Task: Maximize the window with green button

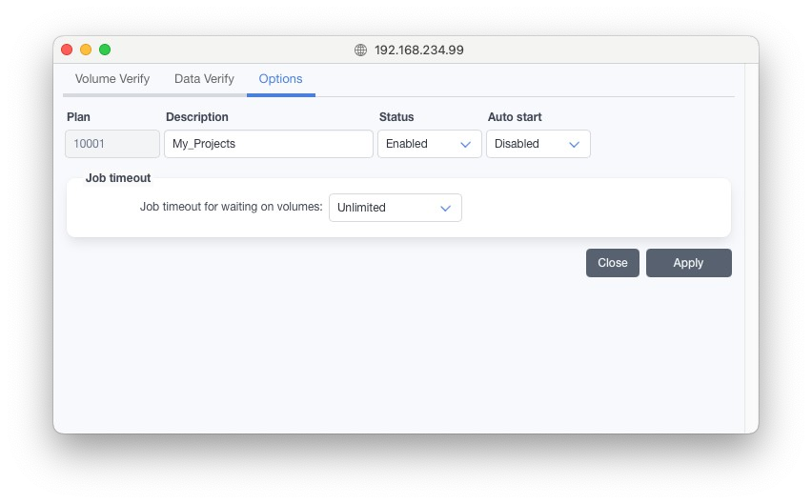Action: [x=105, y=50]
